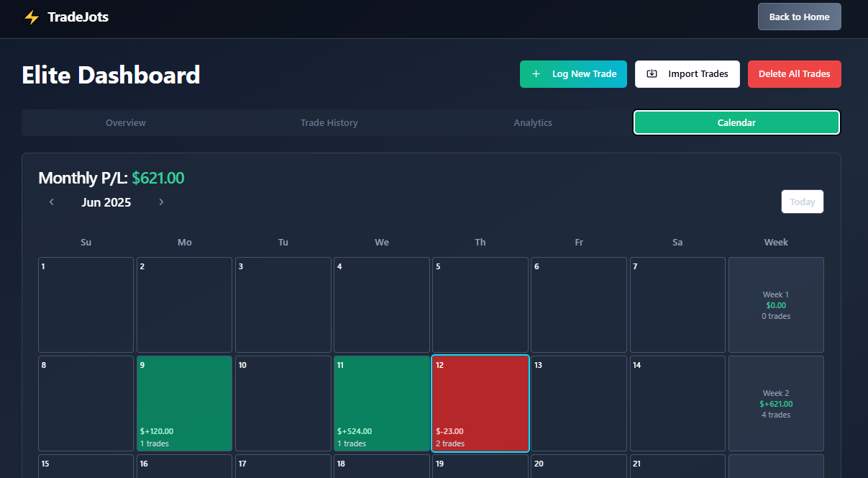
Task: Click the Th weekday column header
Action: pyautogui.click(x=480, y=242)
